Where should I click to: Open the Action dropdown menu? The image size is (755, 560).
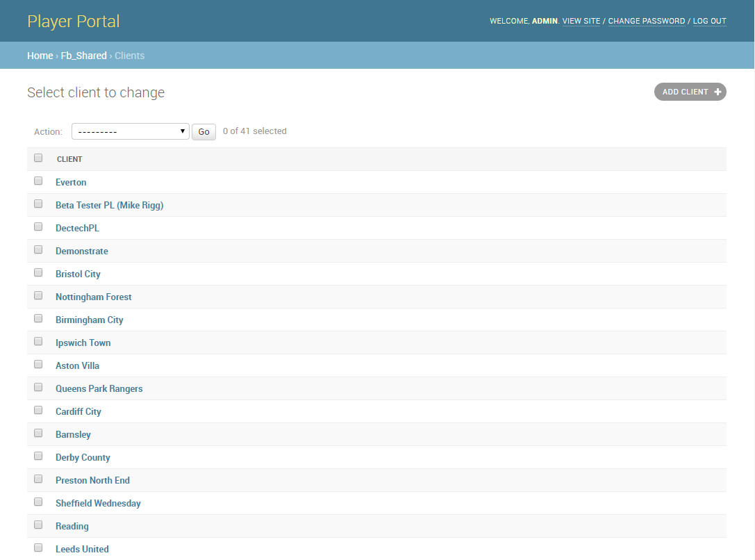coord(130,131)
